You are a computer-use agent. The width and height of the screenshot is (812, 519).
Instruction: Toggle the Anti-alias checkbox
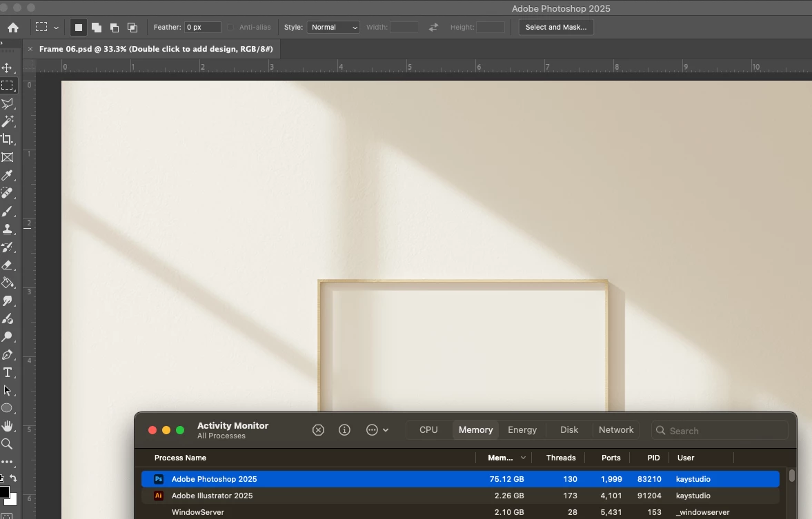[x=230, y=28]
